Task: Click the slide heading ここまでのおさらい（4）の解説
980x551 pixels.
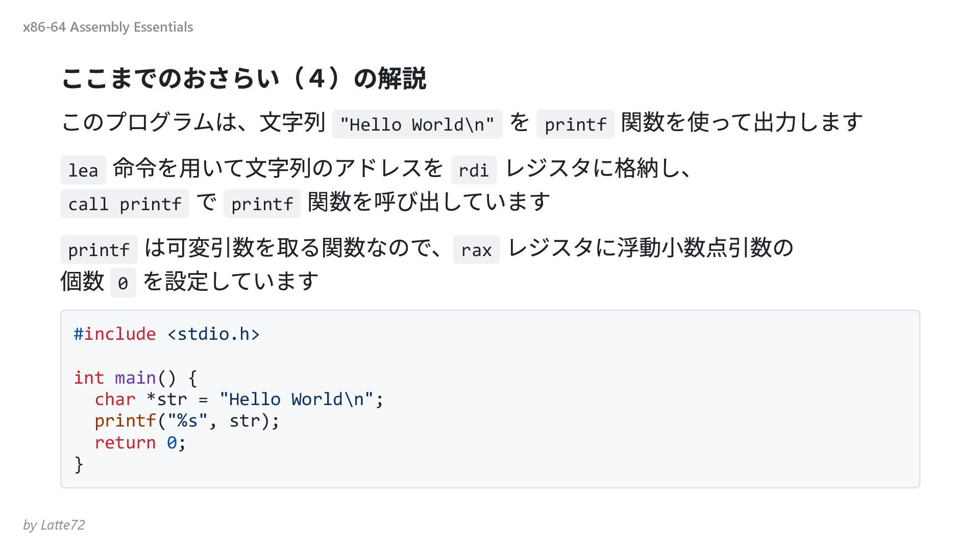Action: click(244, 79)
